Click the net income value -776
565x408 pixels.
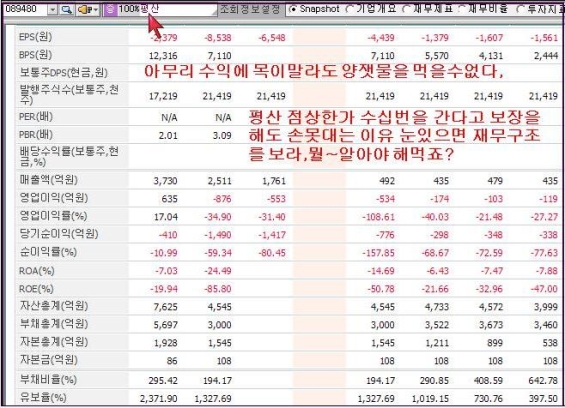pyautogui.click(x=385, y=235)
